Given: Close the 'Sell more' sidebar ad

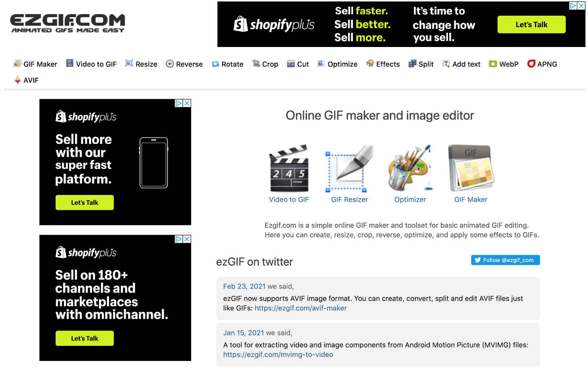Looking at the screenshot, I should 187,103.
